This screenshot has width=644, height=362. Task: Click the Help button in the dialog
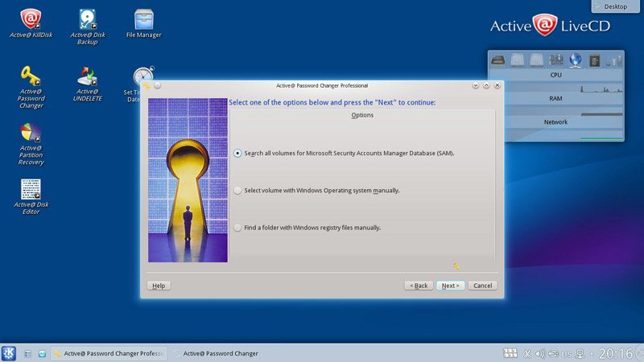(159, 286)
